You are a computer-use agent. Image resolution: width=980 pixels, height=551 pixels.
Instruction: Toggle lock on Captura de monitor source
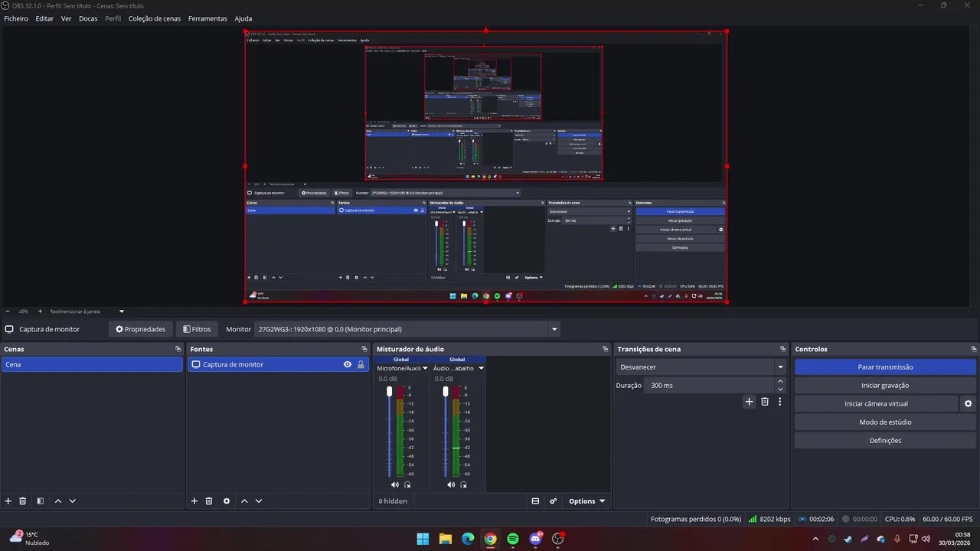click(361, 364)
